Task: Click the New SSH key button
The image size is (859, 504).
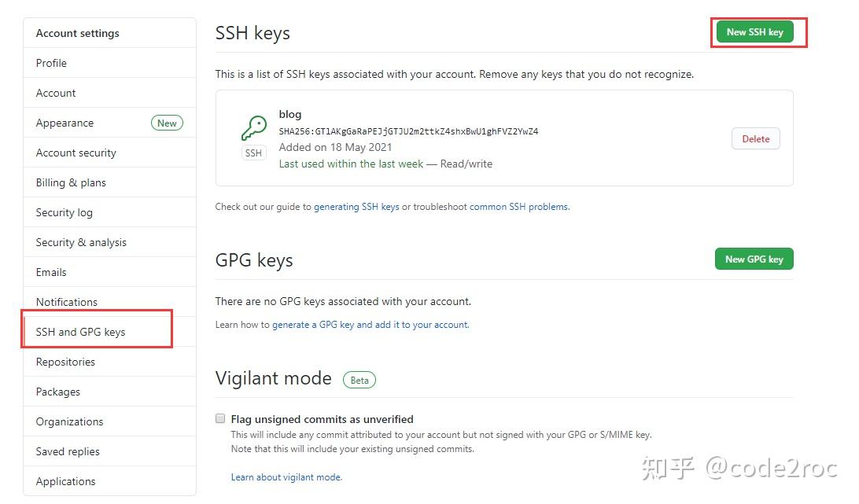Action: 754,32
